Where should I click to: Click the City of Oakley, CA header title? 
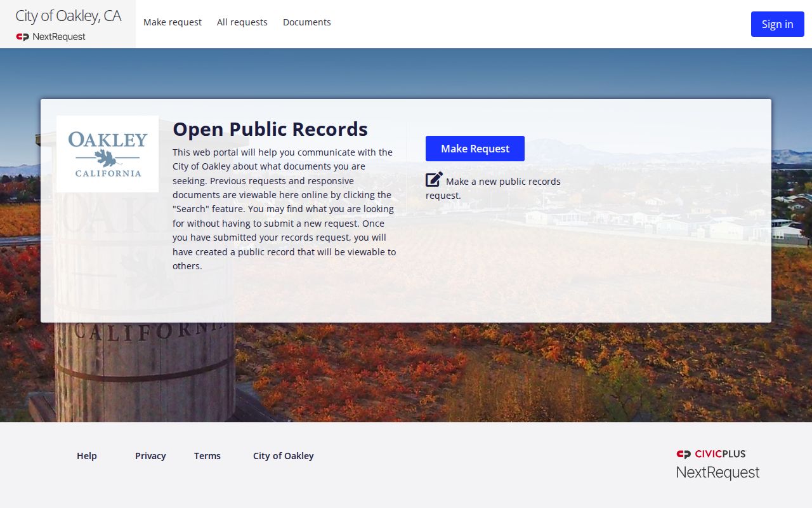tap(68, 16)
